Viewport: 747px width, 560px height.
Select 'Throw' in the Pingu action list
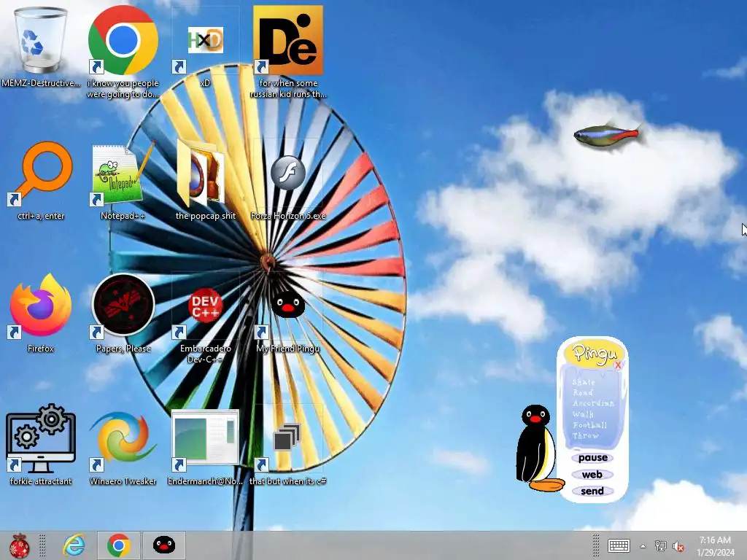pos(586,436)
